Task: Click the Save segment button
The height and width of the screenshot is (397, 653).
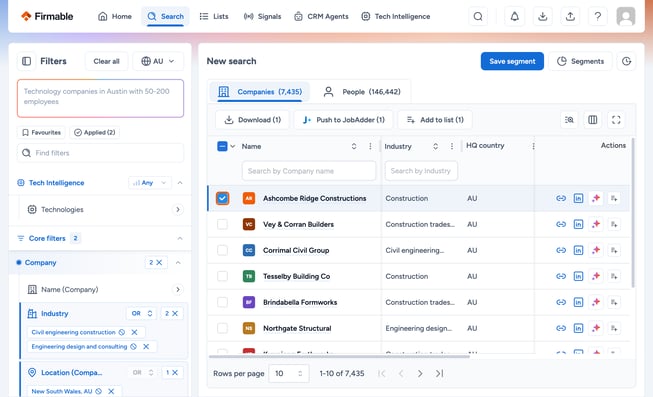Action: coord(512,61)
